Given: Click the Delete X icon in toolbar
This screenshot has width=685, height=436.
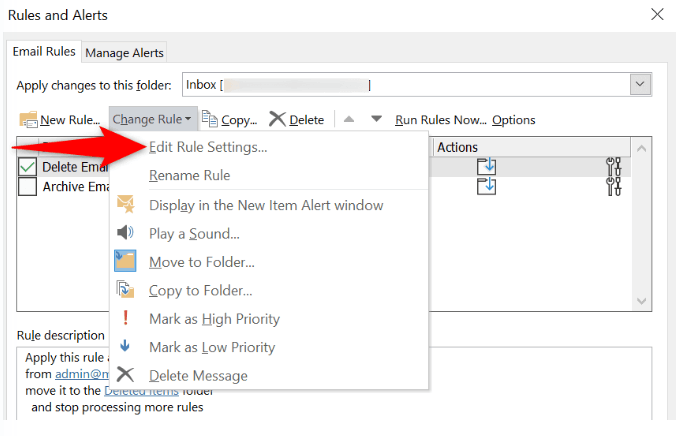Looking at the screenshot, I should 277,119.
